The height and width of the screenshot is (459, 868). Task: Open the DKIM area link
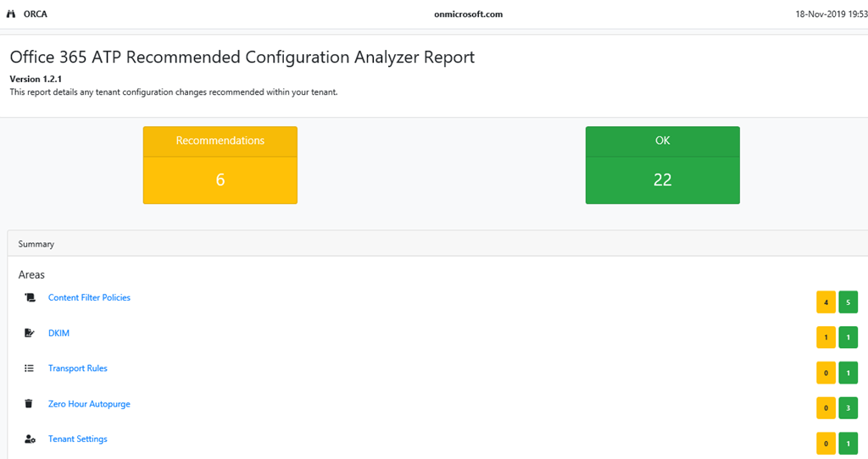point(58,334)
